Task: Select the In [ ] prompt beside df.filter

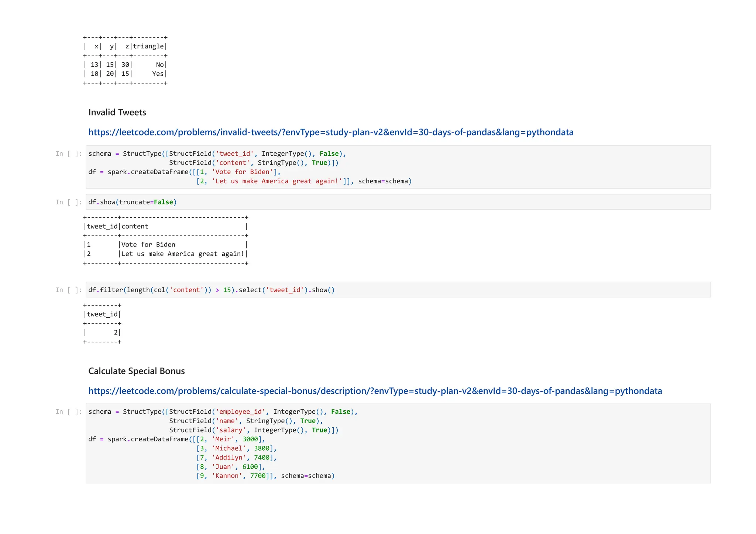Action: point(69,290)
